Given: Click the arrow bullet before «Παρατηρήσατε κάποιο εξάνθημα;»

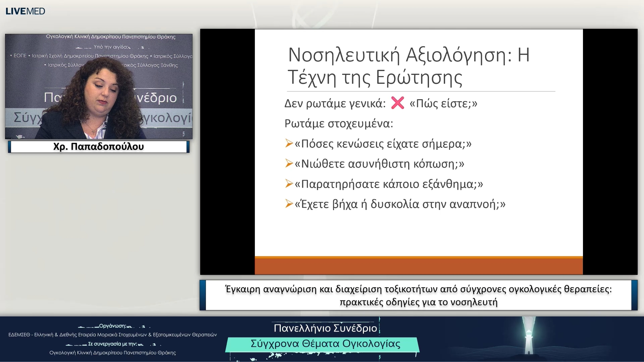Looking at the screenshot, I should tap(289, 184).
